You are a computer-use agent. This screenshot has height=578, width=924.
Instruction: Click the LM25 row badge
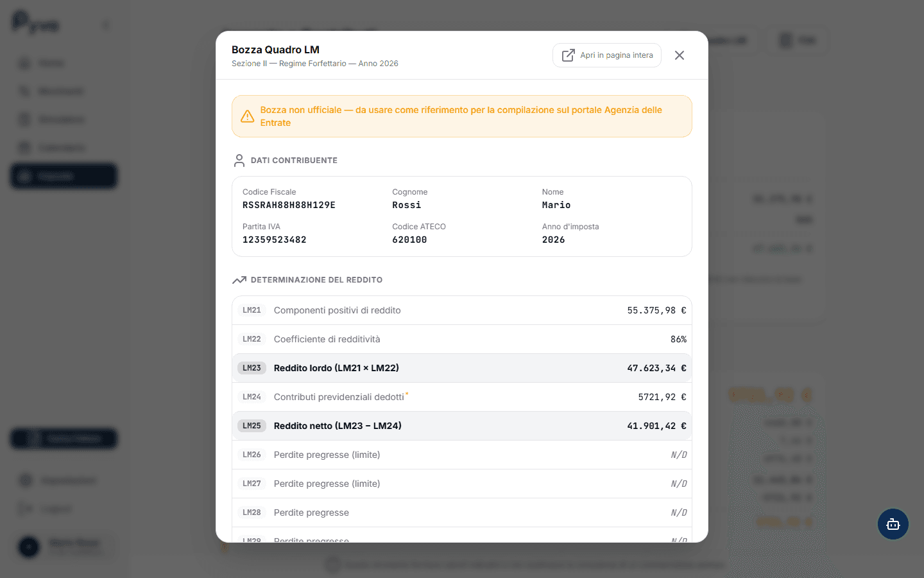click(x=252, y=426)
